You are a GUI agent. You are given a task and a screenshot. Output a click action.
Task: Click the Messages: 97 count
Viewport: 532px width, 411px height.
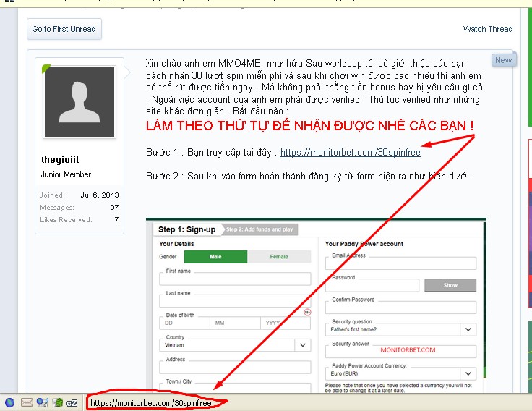tap(114, 208)
